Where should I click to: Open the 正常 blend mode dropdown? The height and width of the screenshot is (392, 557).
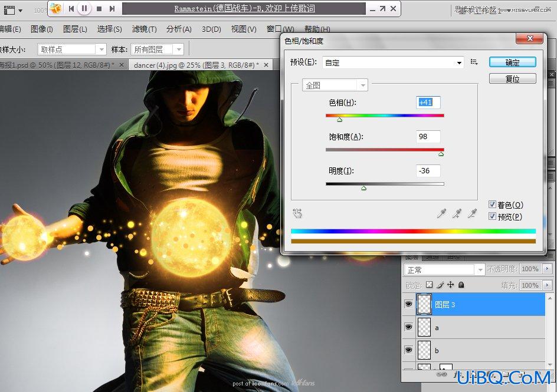444,269
